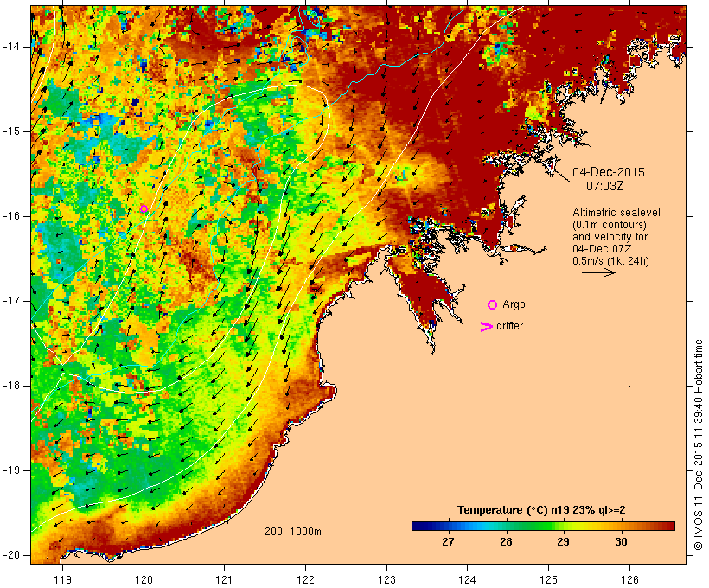This screenshot has height=588, width=709.
Task: Click the "0.5m/s (1kt 24h)" label
Action: [x=610, y=261]
